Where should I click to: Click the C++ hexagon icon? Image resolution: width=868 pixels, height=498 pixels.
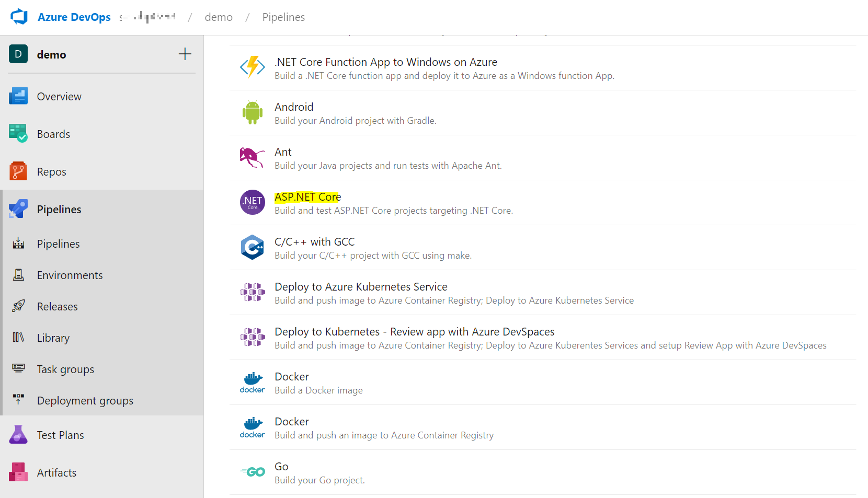253,247
